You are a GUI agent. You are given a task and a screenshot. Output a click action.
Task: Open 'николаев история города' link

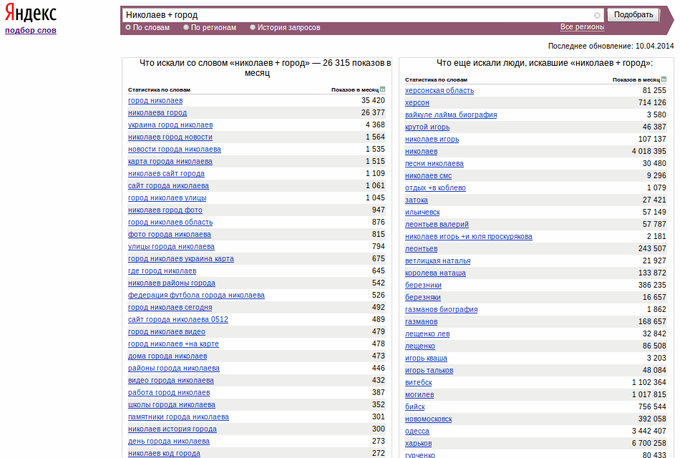172,429
